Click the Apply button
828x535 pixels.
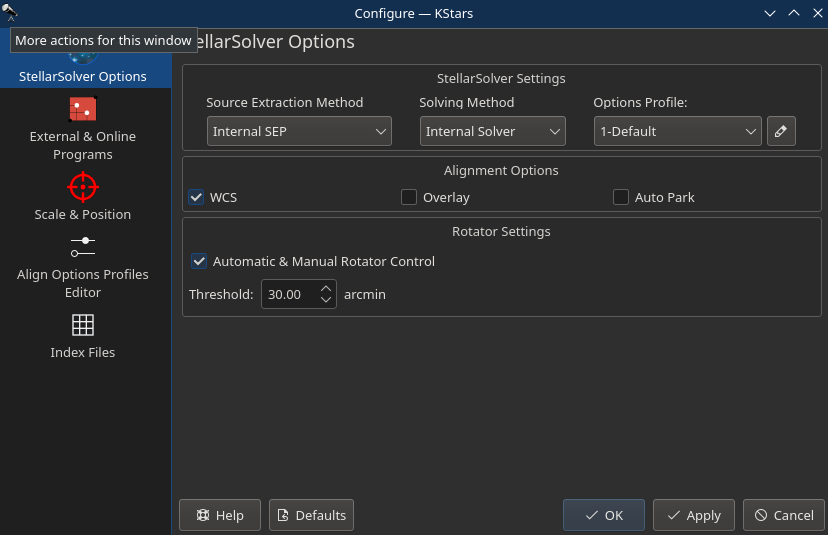click(x=694, y=515)
